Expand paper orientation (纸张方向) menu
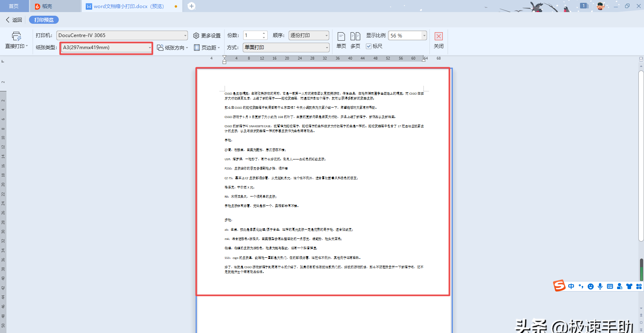The width and height of the screenshot is (644, 333). pyautogui.click(x=173, y=48)
